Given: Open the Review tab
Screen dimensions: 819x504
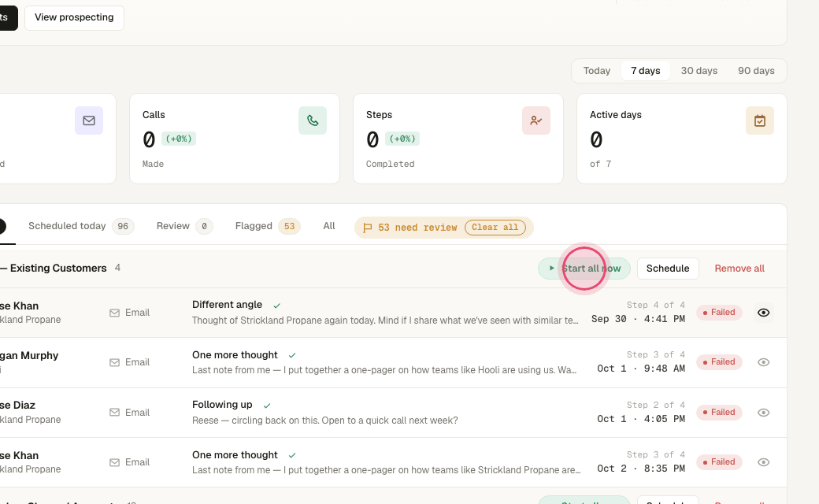Looking at the screenshot, I should (183, 226).
